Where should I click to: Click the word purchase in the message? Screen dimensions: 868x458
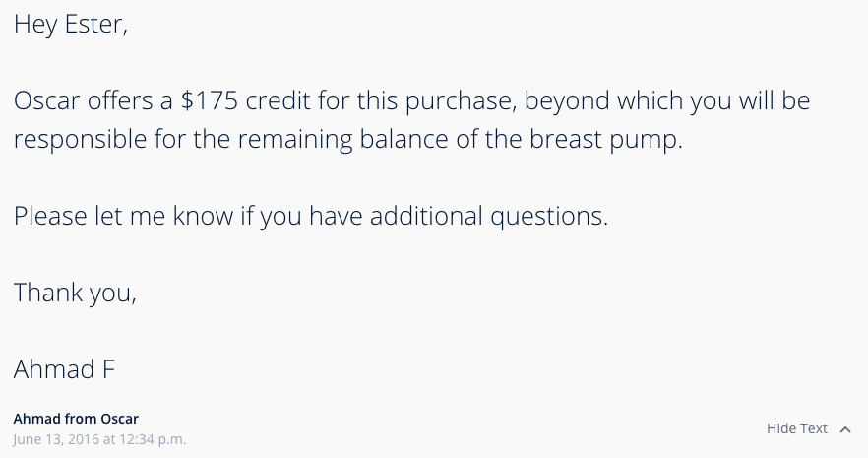point(461,101)
